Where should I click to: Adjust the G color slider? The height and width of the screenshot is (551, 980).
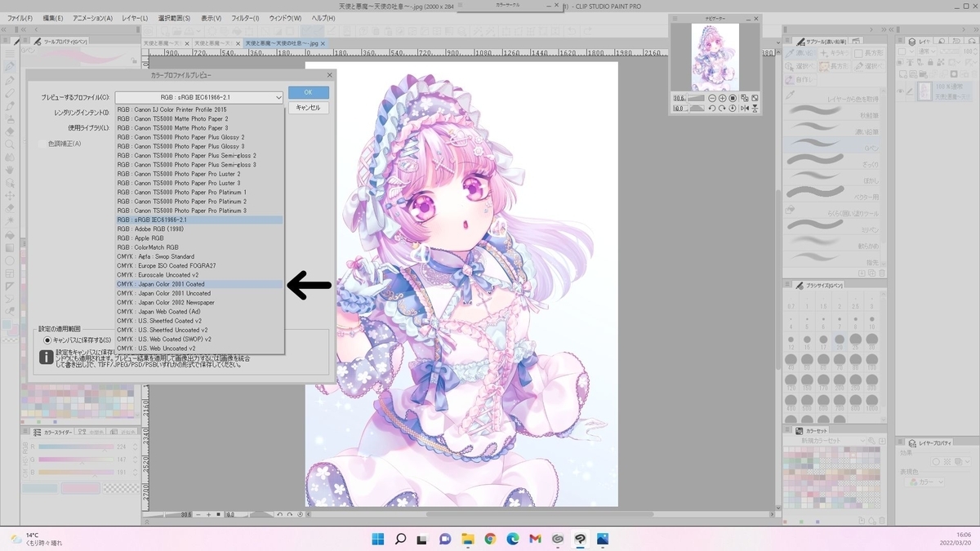76,460
